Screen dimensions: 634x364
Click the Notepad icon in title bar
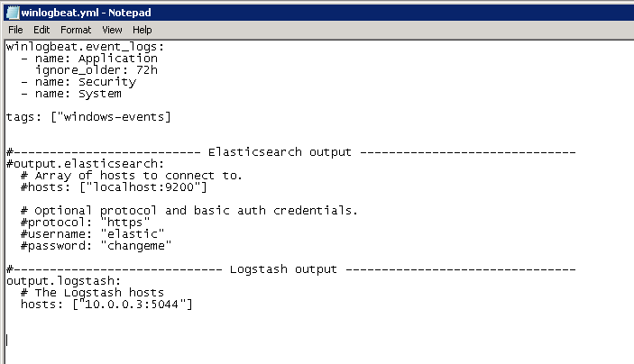[13, 13]
